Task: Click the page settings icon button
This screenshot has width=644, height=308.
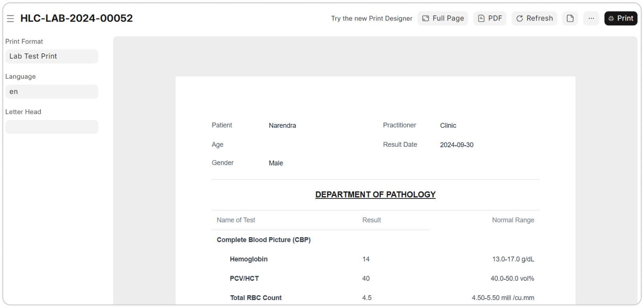Action: point(570,18)
